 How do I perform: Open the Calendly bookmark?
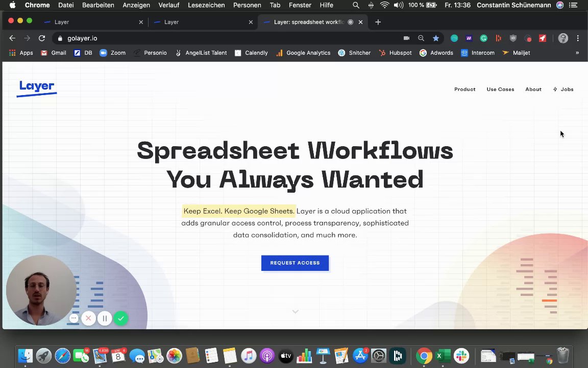pyautogui.click(x=251, y=53)
